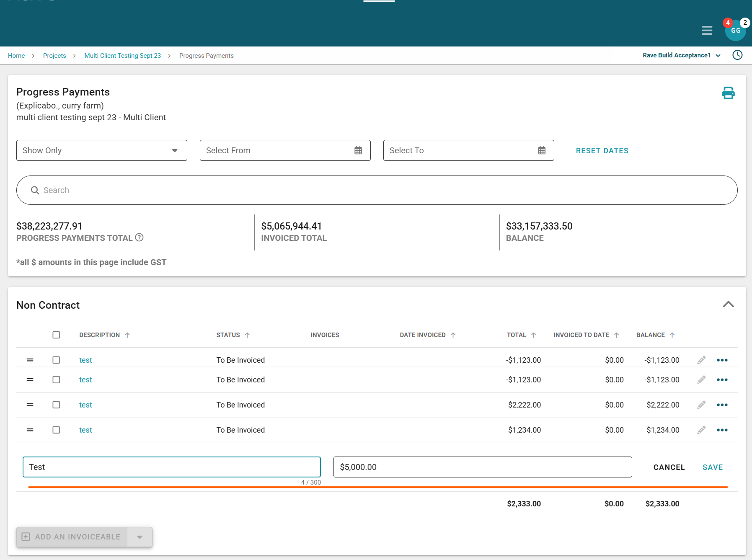Click the pencil edit icon on the $2,222.00 row
Screen dimensions: 752x560
coord(701,405)
